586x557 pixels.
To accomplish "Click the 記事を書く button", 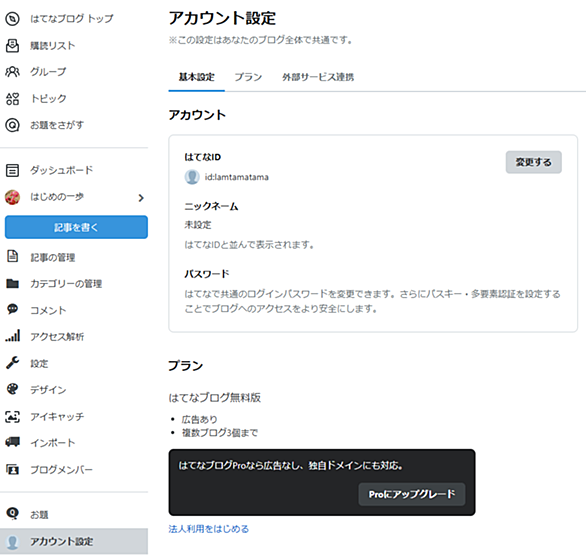I will [76, 227].
